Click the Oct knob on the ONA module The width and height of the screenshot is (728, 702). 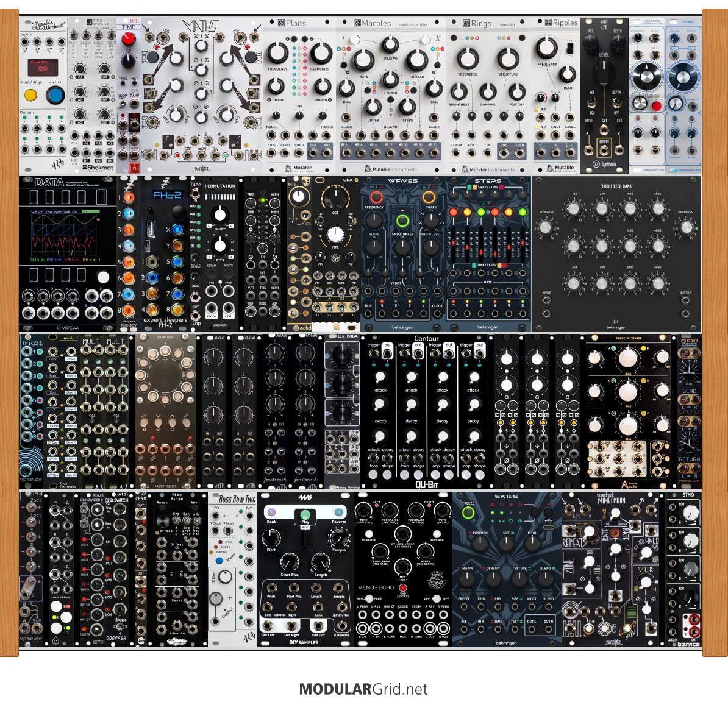click(x=335, y=198)
